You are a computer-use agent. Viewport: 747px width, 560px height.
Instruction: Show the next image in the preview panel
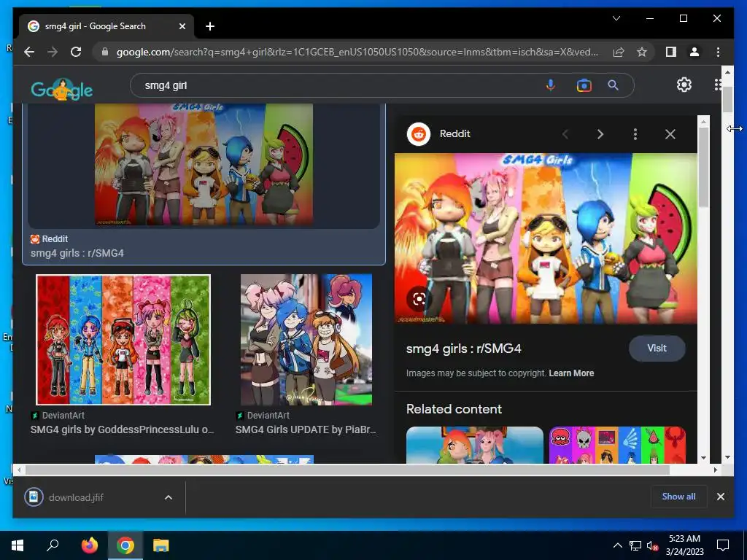(600, 134)
